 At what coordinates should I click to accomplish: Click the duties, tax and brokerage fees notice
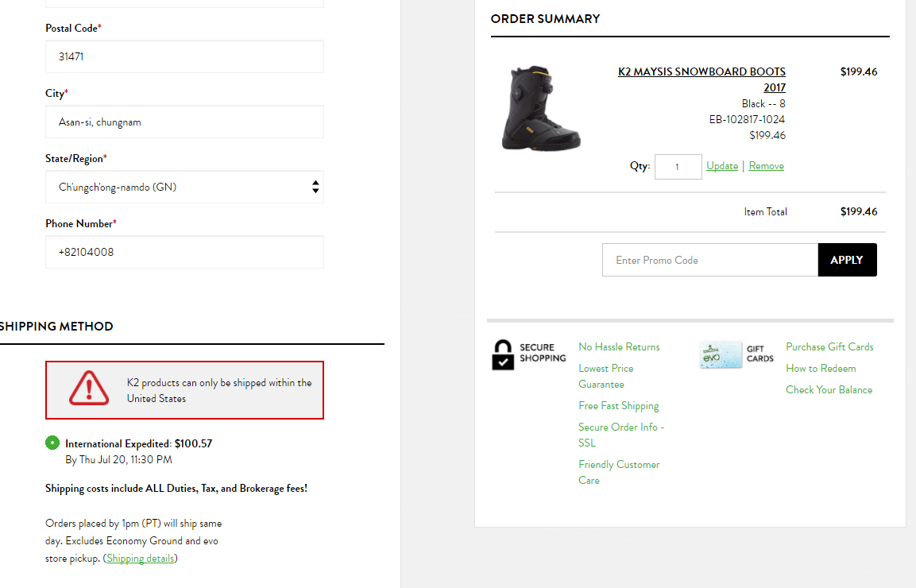[176, 489]
